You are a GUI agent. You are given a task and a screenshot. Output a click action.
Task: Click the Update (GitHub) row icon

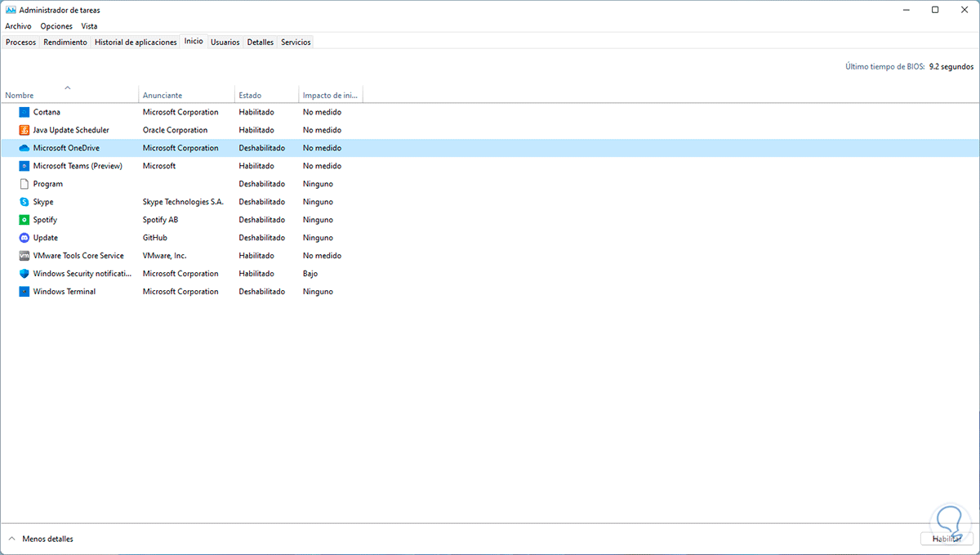coord(24,238)
